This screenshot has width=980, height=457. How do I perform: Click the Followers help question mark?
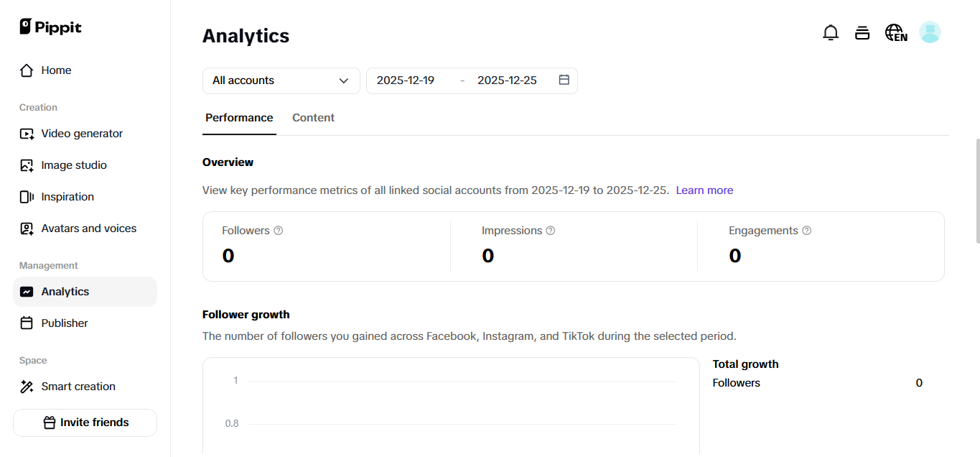pyautogui.click(x=279, y=230)
